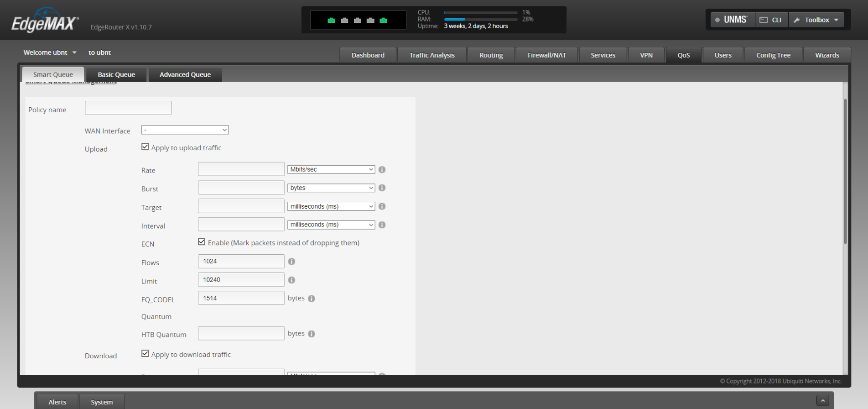This screenshot has height=409, width=868.
Task: Click the vertical scrollbar of the form
Action: pos(845,172)
